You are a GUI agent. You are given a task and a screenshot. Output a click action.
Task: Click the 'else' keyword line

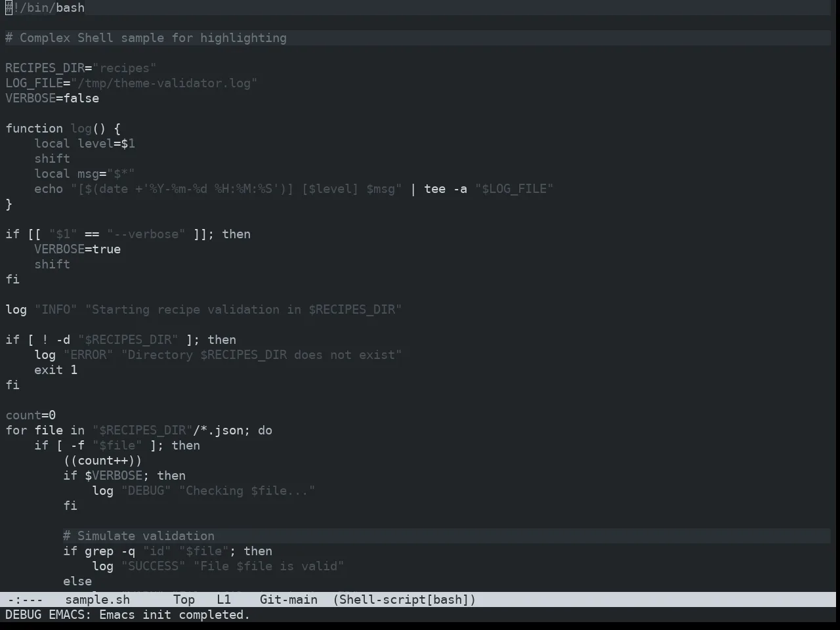(77, 581)
